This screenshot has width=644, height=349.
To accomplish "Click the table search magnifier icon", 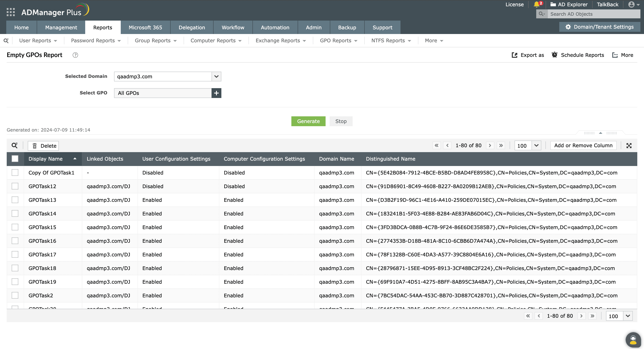I will (15, 146).
